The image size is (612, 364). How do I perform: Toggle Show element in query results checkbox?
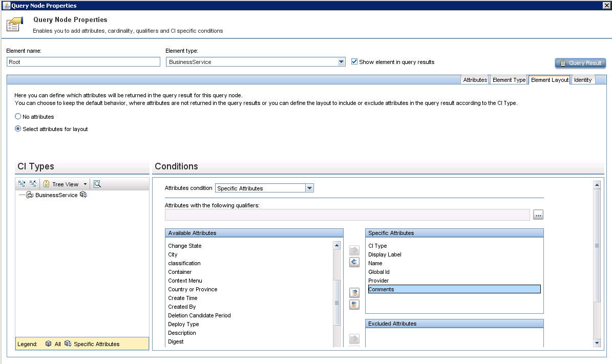[x=354, y=62]
